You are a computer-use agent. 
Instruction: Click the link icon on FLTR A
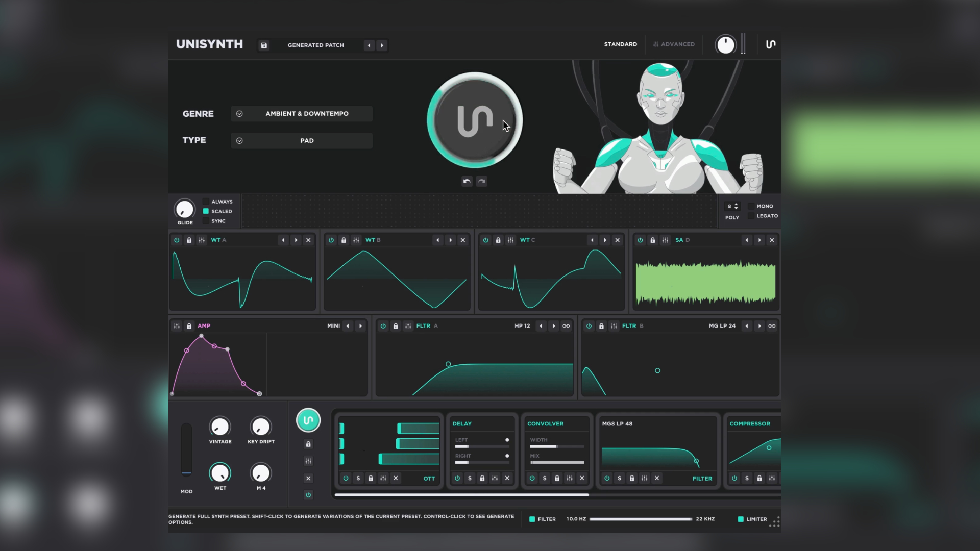tap(566, 326)
